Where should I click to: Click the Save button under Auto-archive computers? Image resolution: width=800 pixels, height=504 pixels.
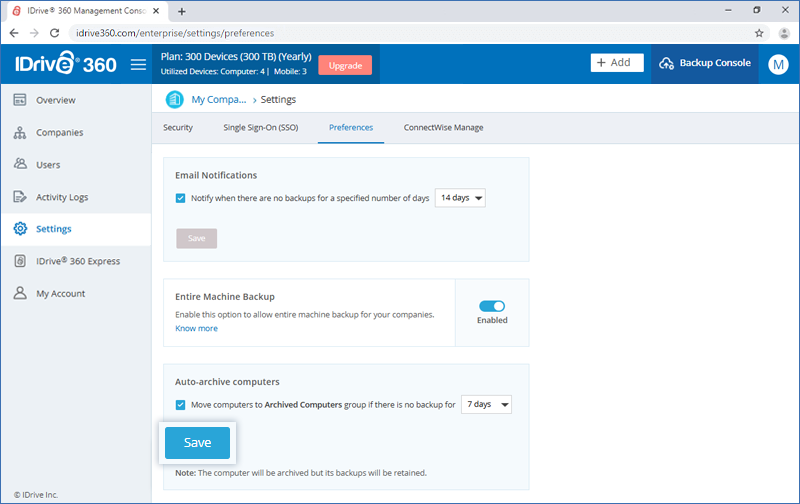pos(197,443)
